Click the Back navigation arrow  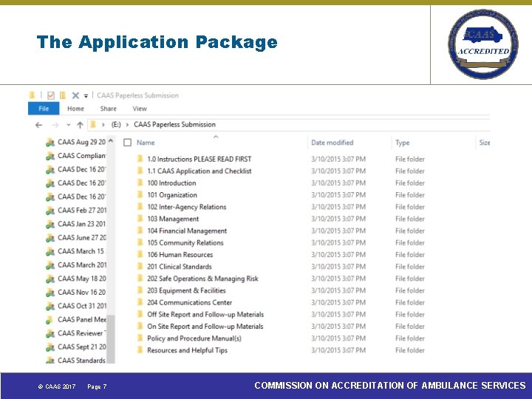pos(38,125)
